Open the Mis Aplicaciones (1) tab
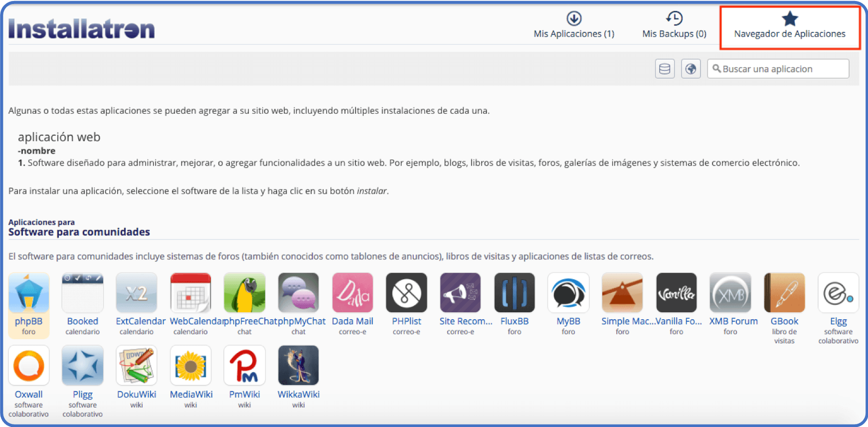Screen dimensions: 868x427 point(574,25)
